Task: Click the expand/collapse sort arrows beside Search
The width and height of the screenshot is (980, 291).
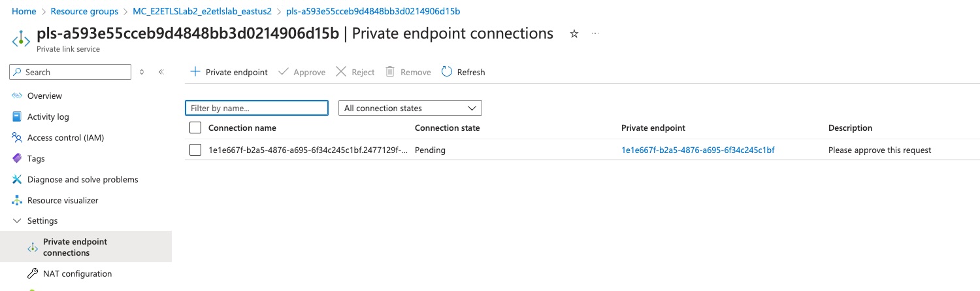Action: click(x=142, y=72)
